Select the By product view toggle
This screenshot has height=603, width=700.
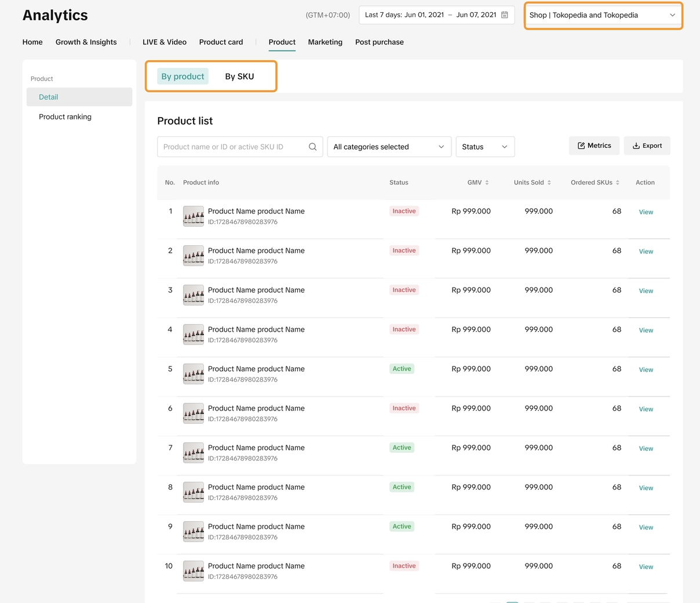(x=183, y=77)
